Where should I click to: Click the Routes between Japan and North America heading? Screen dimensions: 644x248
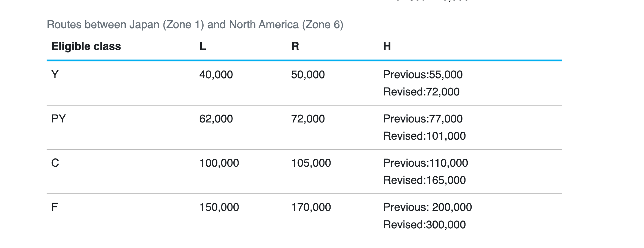tap(195, 25)
